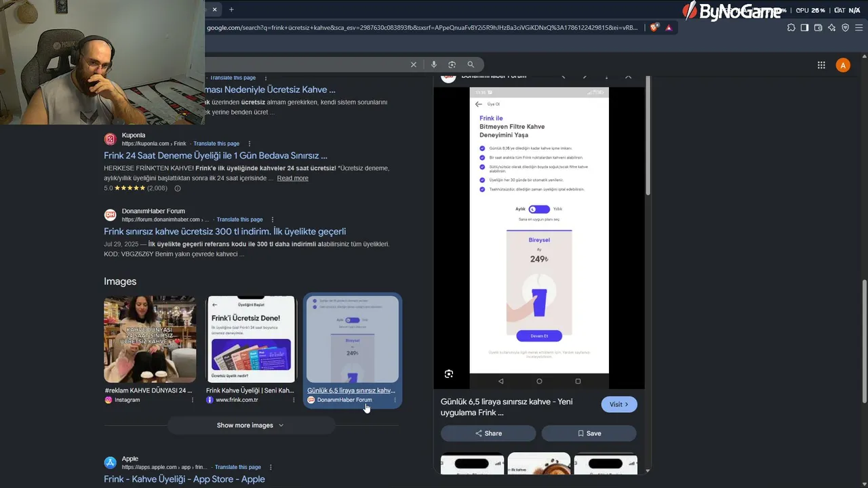Translate the Apple result page

pyautogui.click(x=238, y=467)
